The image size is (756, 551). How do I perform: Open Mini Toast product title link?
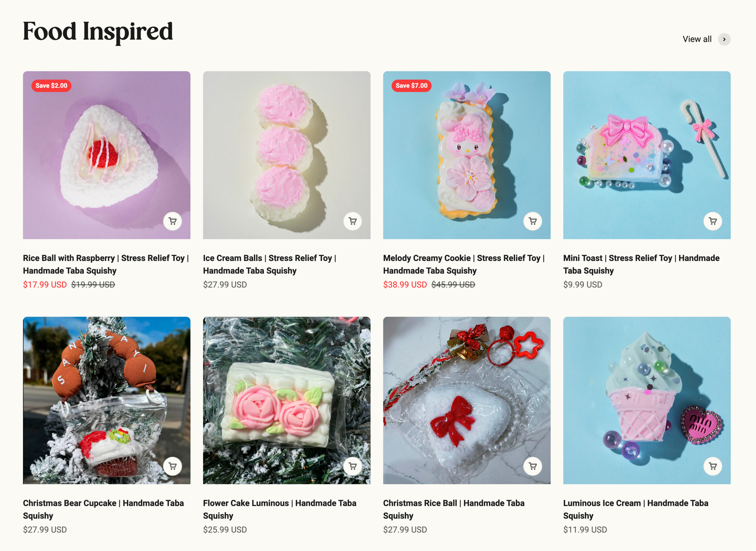tap(641, 264)
